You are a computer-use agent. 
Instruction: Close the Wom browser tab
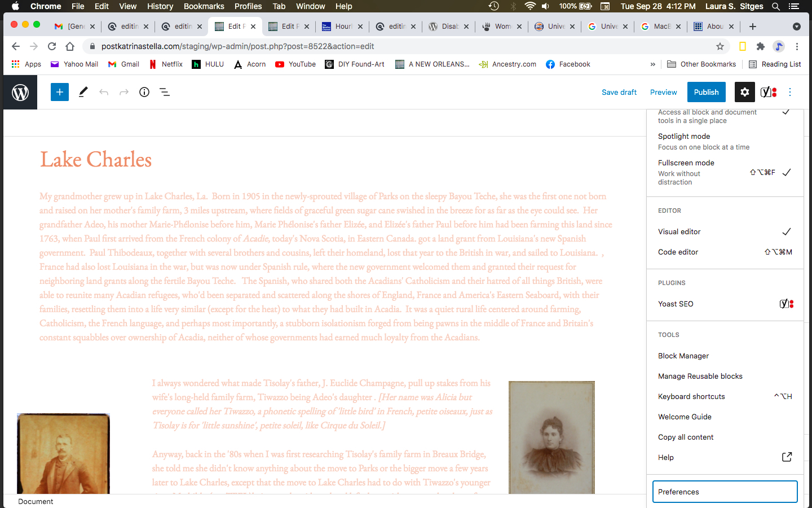click(519, 27)
